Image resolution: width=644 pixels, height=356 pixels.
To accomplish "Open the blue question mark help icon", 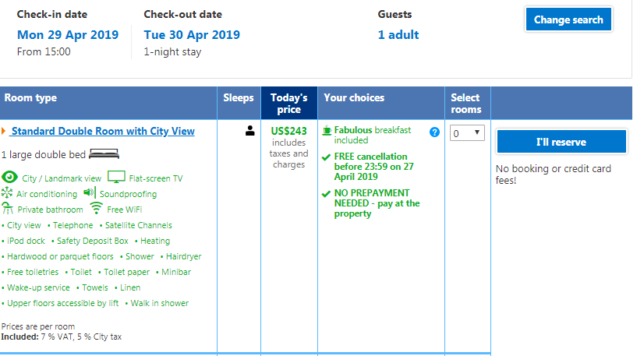I will (434, 132).
